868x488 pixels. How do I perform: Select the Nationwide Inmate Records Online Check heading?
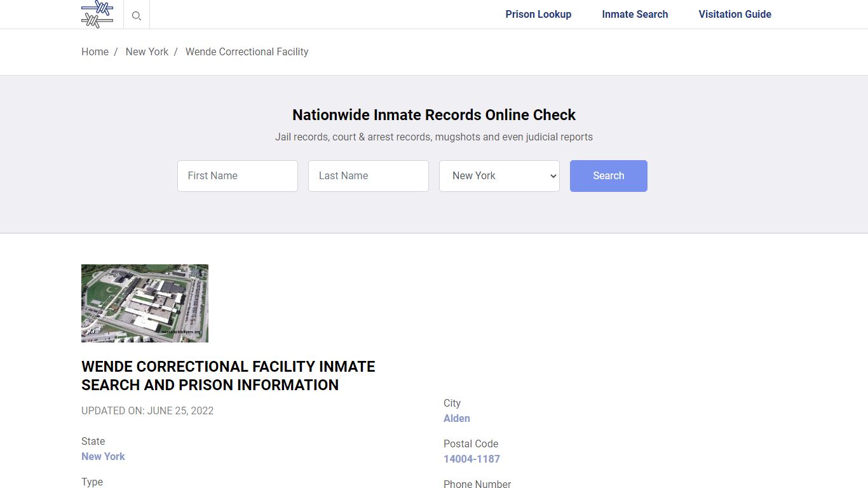click(434, 115)
